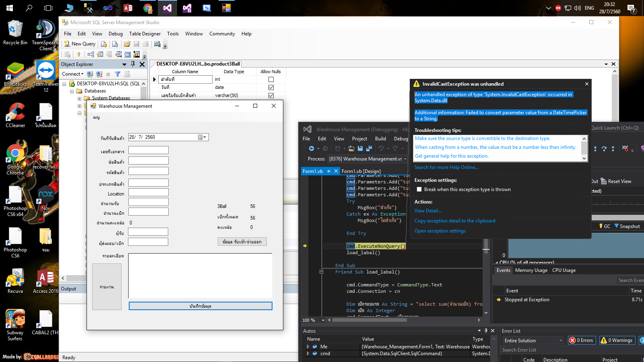The image size is (644, 362).
Task: Switch to the Form1.vb [Design] tab
Action: (x=361, y=171)
